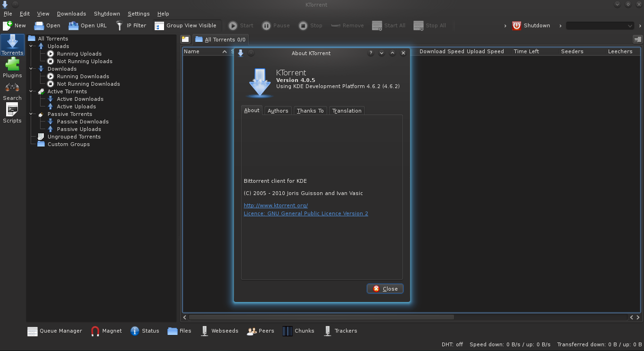Screen dimensions: 644x351
Task: Open the Settings menu
Action: coord(139,14)
